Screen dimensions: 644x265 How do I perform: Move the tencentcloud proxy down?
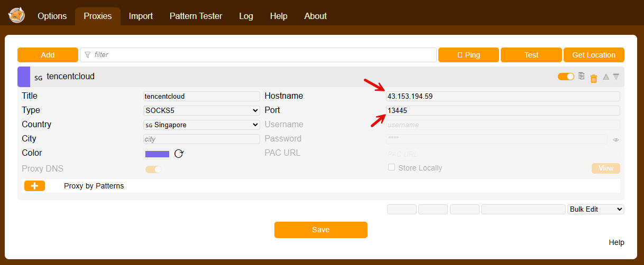pyautogui.click(x=616, y=77)
